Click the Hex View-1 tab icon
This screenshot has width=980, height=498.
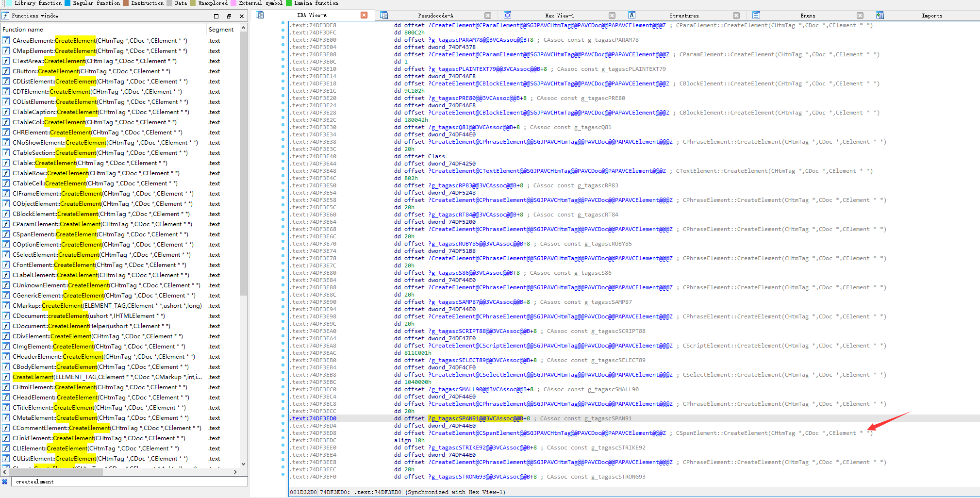(508, 15)
